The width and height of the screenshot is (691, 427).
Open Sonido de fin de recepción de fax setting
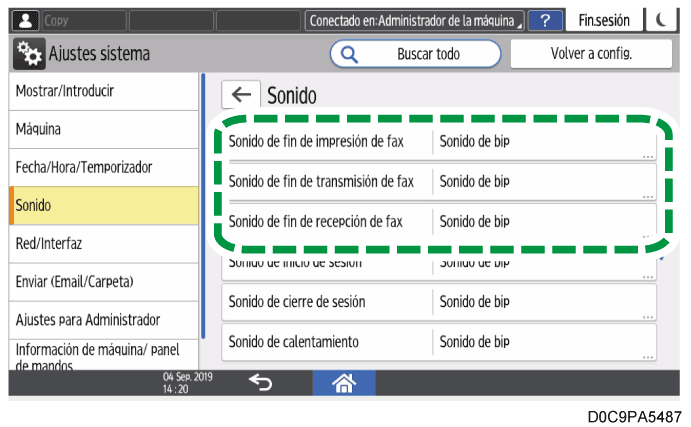[x=438, y=221]
